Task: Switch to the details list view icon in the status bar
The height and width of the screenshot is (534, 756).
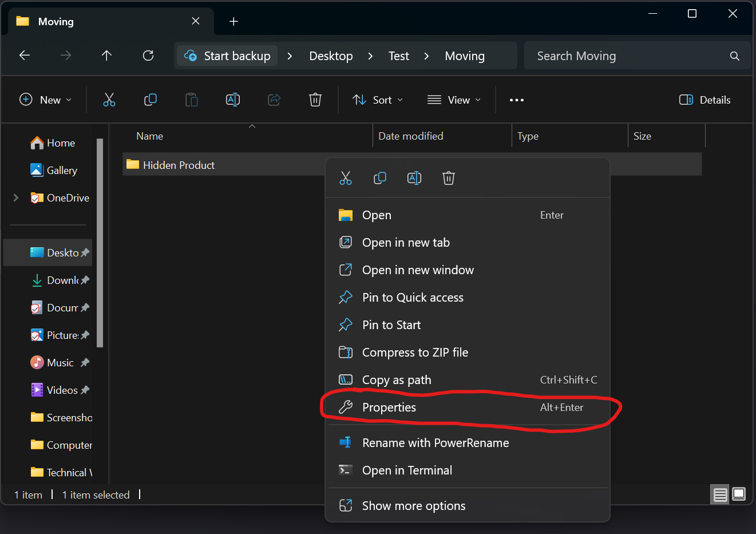Action: pyautogui.click(x=721, y=494)
